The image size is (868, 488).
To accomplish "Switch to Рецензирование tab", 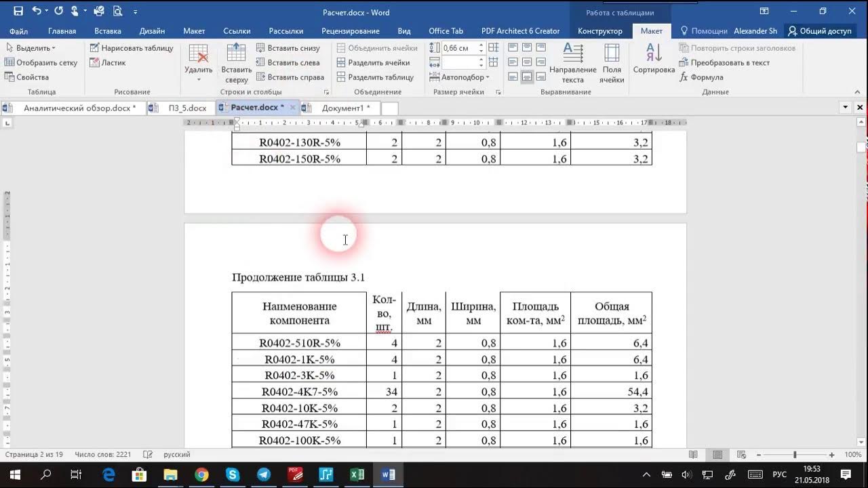I will (x=351, y=31).
